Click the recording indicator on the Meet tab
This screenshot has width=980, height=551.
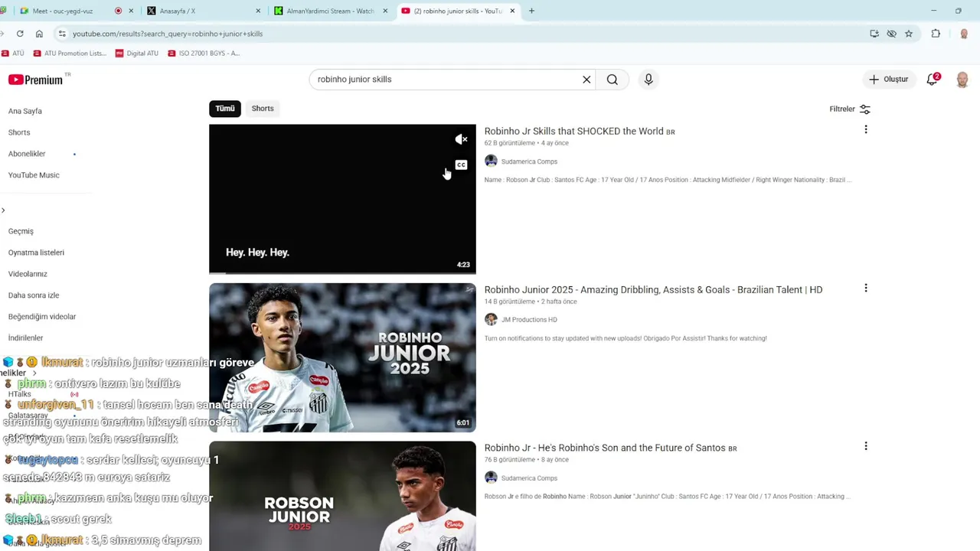click(118, 11)
